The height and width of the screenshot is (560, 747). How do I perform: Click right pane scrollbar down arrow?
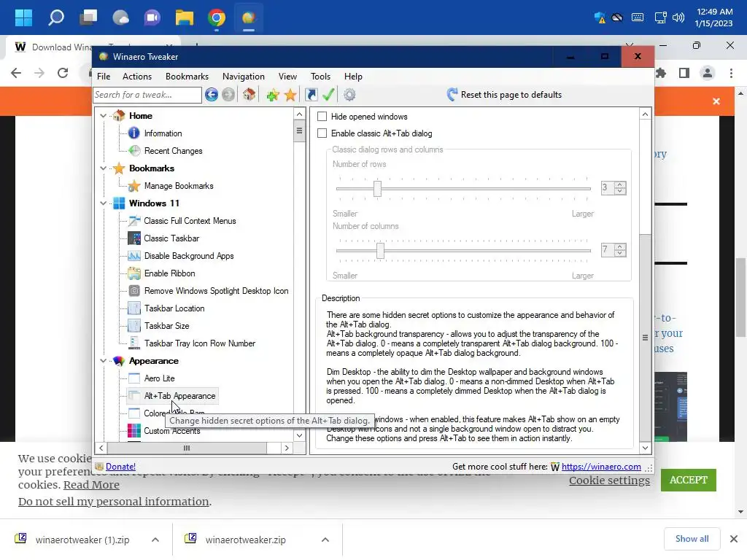645,448
